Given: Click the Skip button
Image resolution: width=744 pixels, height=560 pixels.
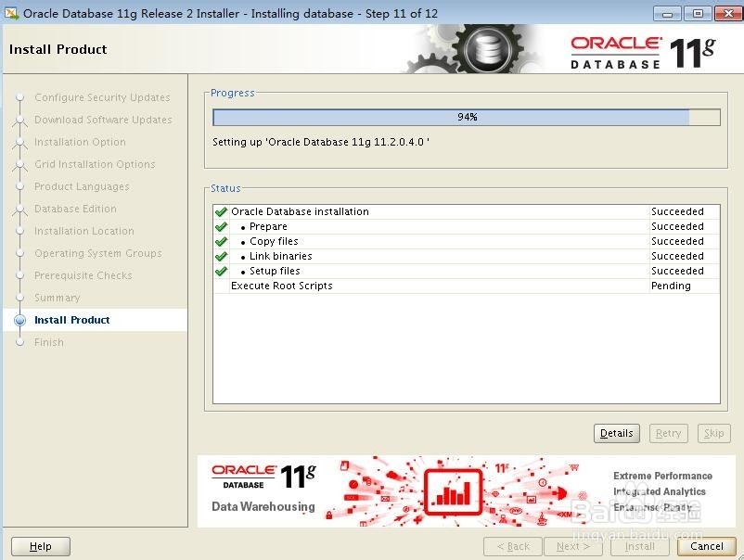Looking at the screenshot, I should [713, 433].
